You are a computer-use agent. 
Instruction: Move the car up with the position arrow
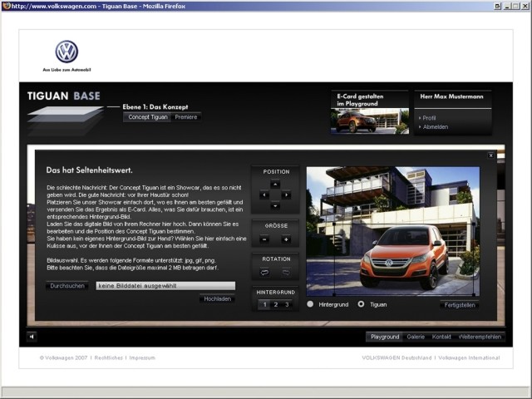point(275,185)
